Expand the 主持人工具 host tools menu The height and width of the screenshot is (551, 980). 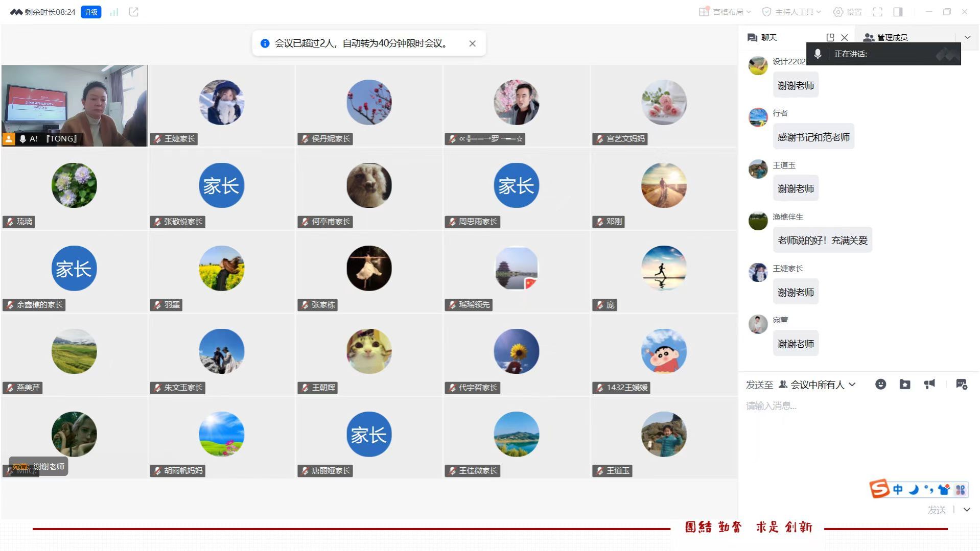tap(791, 12)
